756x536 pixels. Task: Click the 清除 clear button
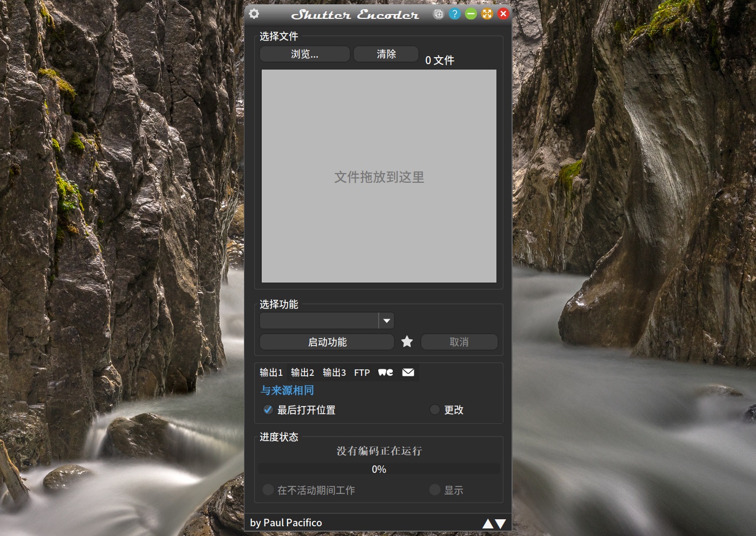[386, 54]
